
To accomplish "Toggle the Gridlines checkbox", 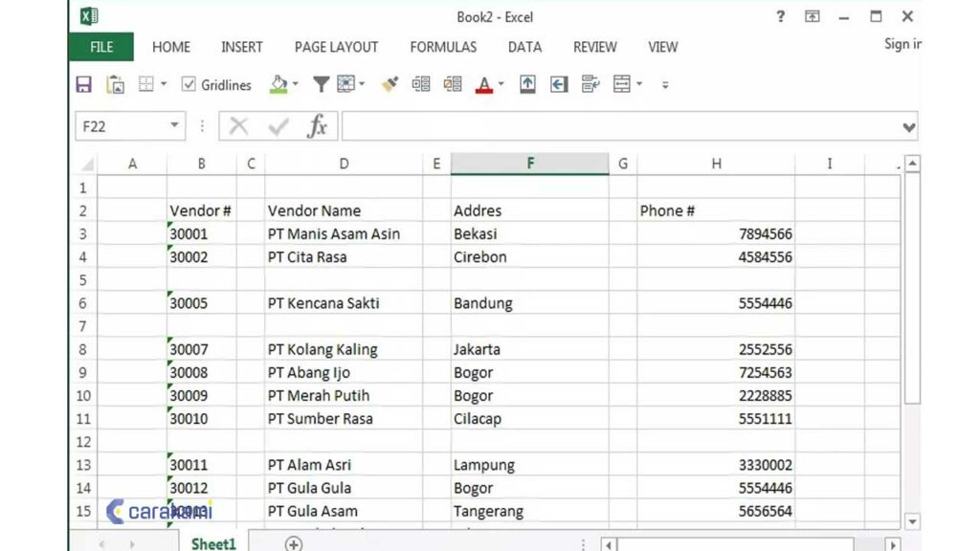I will pos(187,84).
